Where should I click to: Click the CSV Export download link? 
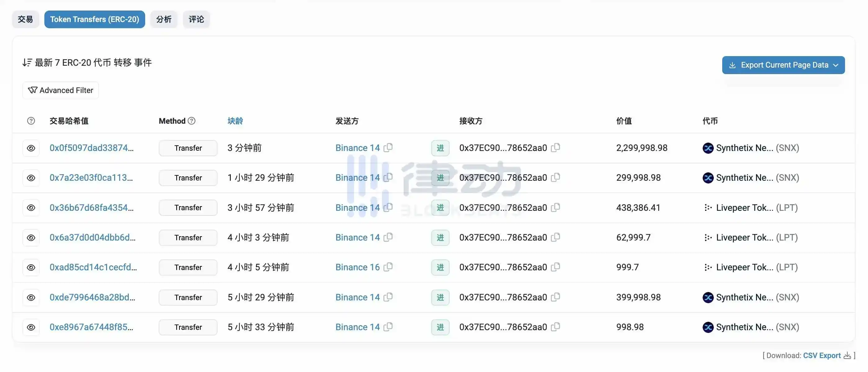point(822,356)
